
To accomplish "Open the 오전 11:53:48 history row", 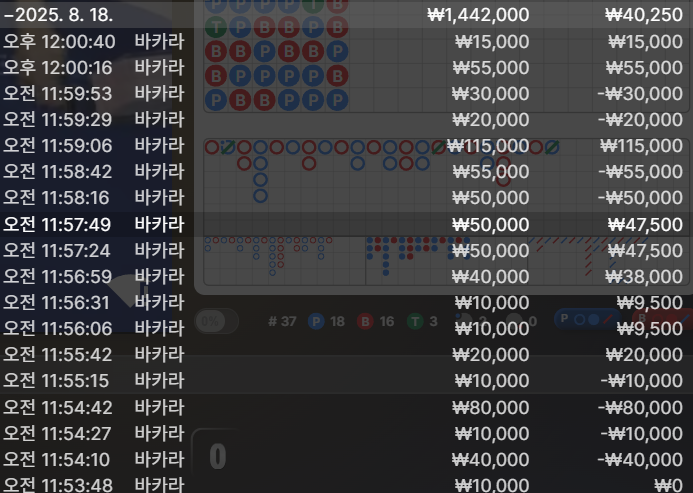I will click(346, 484).
